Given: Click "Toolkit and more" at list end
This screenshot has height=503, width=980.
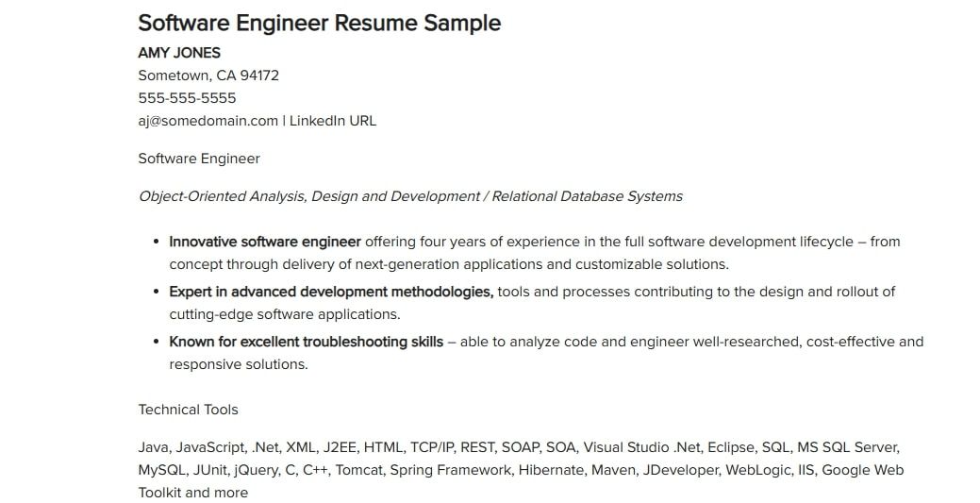Looking at the screenshot, I should pos(193,493).
